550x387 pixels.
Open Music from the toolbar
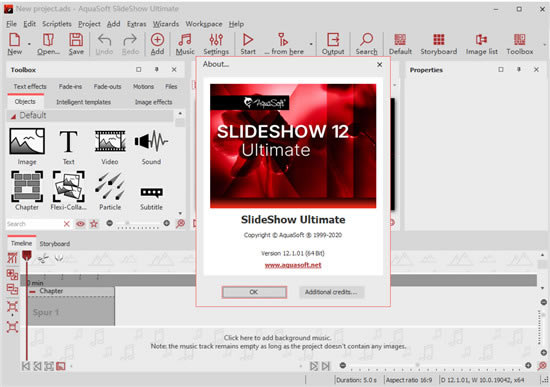point(185,44)
